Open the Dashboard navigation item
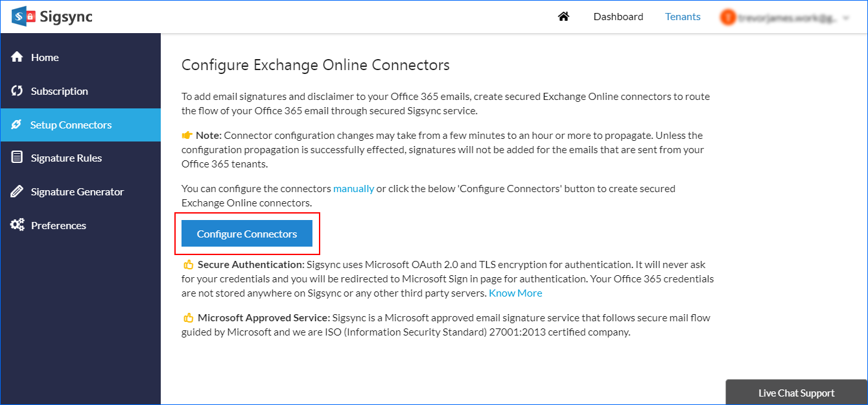868x405 pixels. tap(618, 16)
